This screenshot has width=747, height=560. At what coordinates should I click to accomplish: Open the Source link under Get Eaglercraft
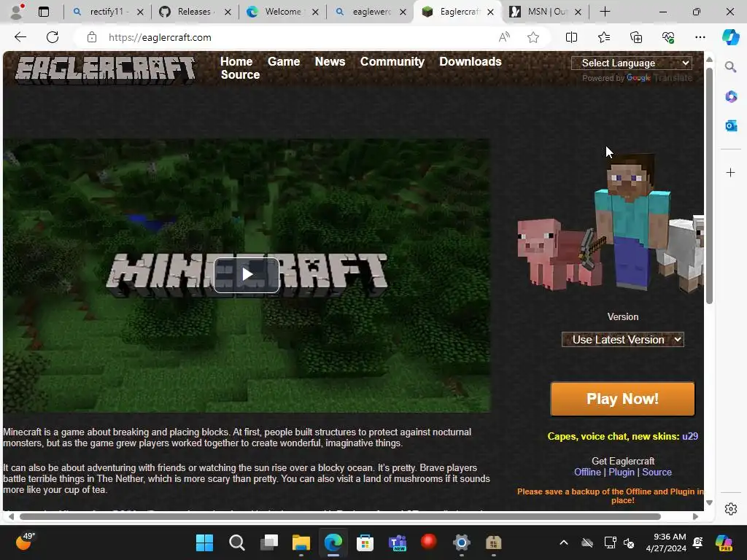click(657, 472)
